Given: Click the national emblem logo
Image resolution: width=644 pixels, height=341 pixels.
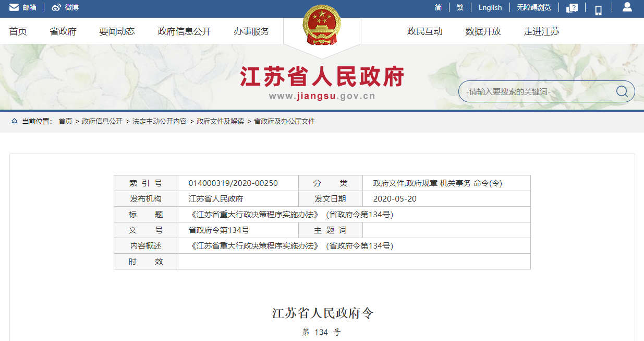Looking at the screenshot, I should 322,25.
